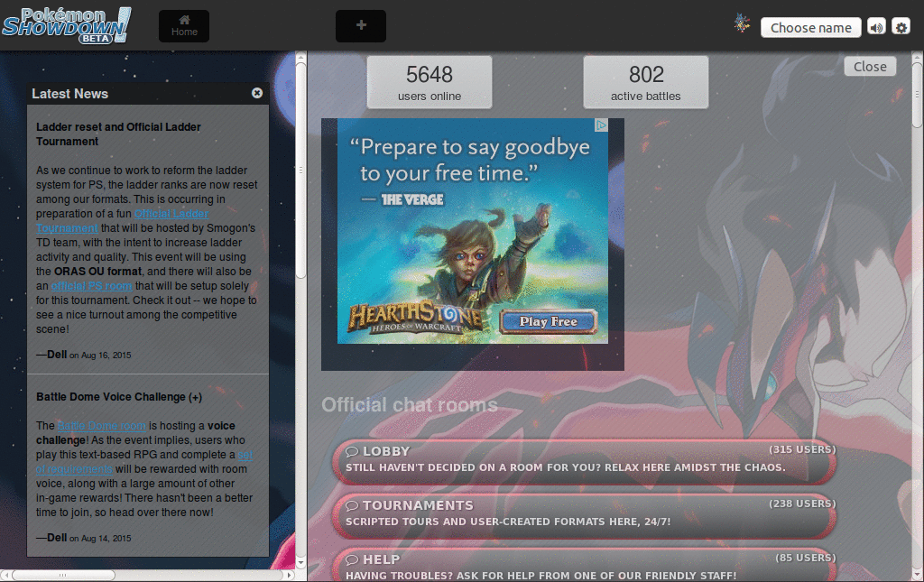Click the left panel scroll down arrow
Viewport: 924px width, 582px height.
click(x=300, y=563)
